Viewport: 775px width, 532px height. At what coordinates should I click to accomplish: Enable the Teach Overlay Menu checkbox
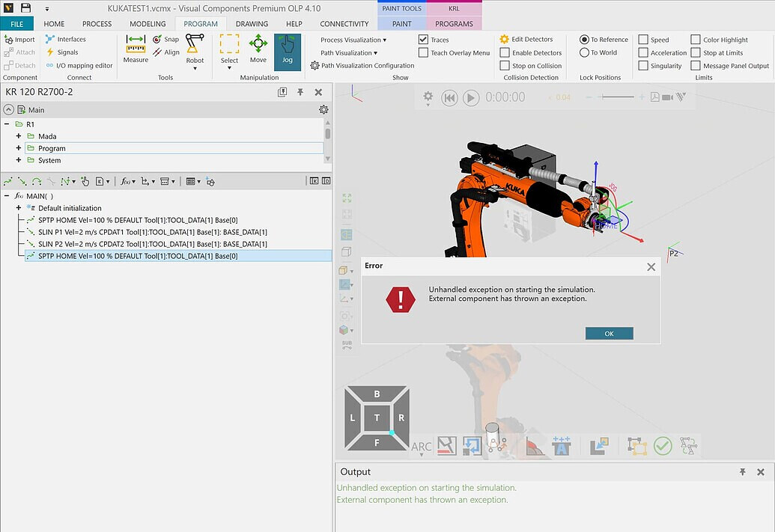[x=424, y=52]
